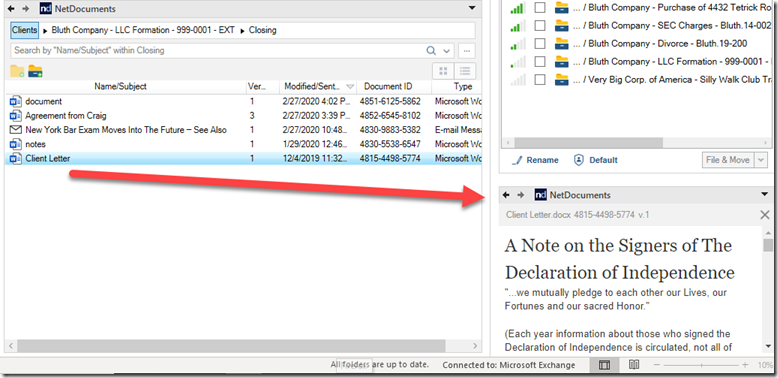The image size is (778, 378).
Task: Create a new folder with yellow folder icon
Action: (17, 71)
